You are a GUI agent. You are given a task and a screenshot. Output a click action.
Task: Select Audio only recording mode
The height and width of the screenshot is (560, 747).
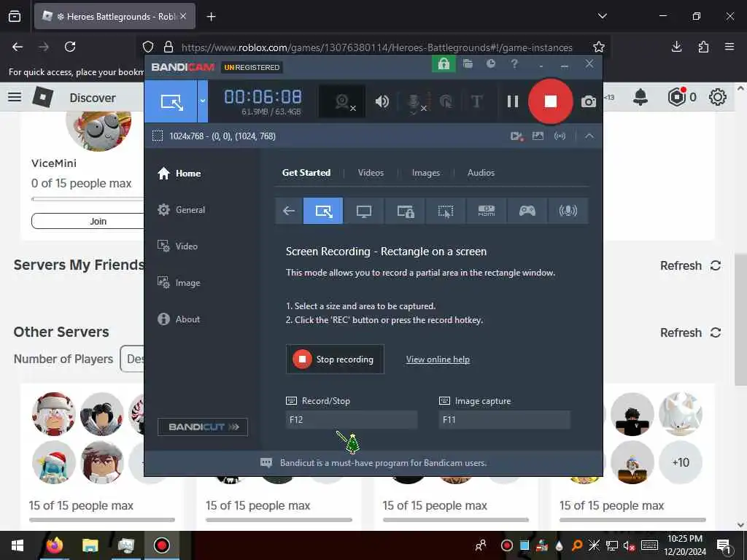(568, 211)
